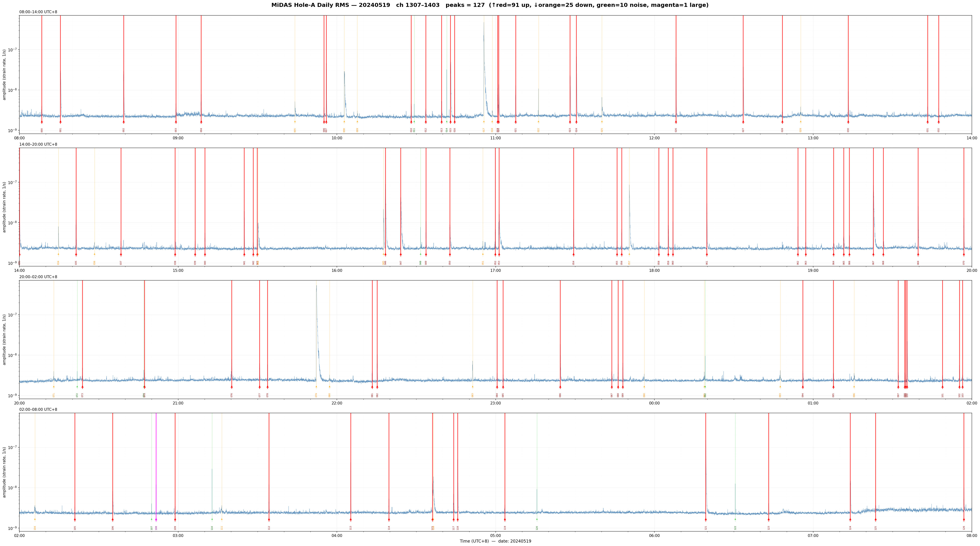
Task: Select the red peak label 112
Action: 269,528
